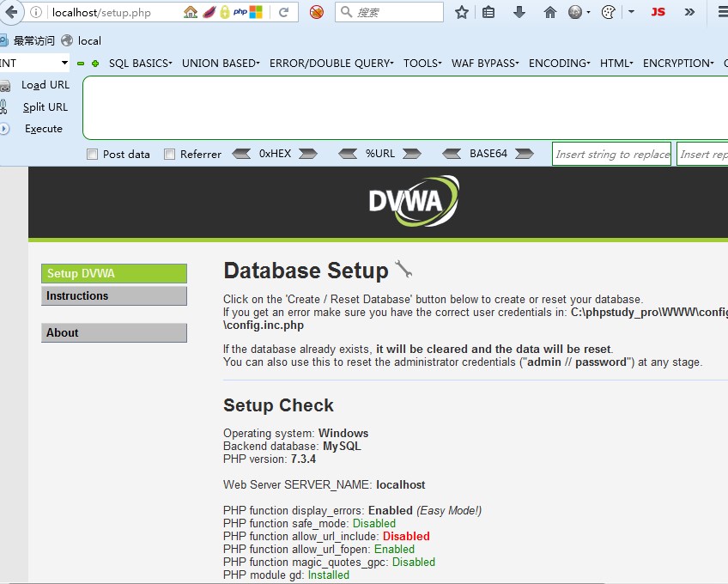The width and height of the screenshot is (728, 584).
Task: Click the Windows flag icon in address bar
Action: coord(256,12)
